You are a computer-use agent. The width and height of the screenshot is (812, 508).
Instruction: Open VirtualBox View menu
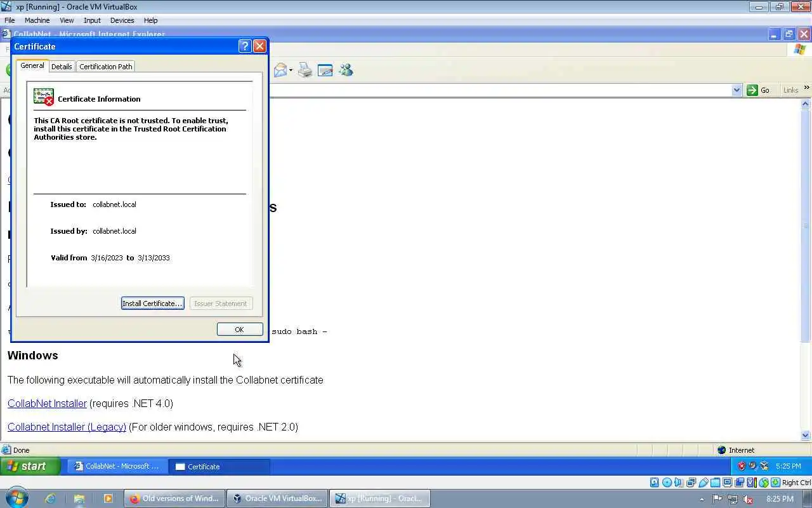67,20
